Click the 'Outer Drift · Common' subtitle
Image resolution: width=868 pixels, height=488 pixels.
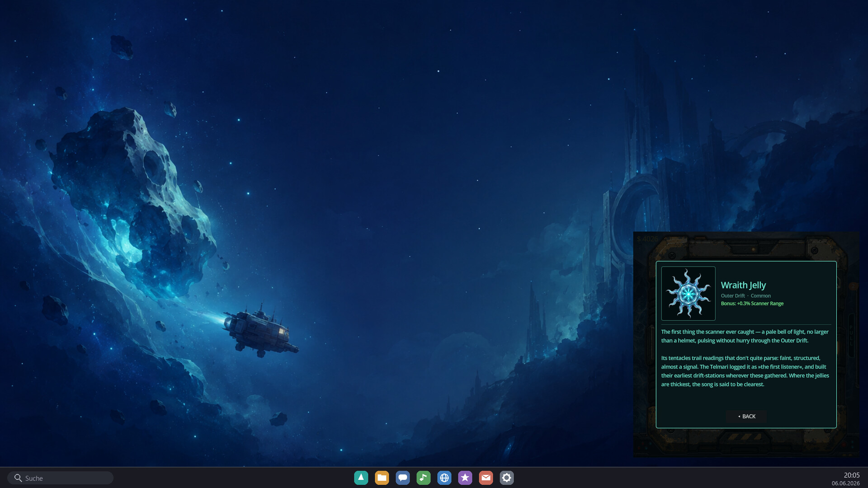[746, 296]
